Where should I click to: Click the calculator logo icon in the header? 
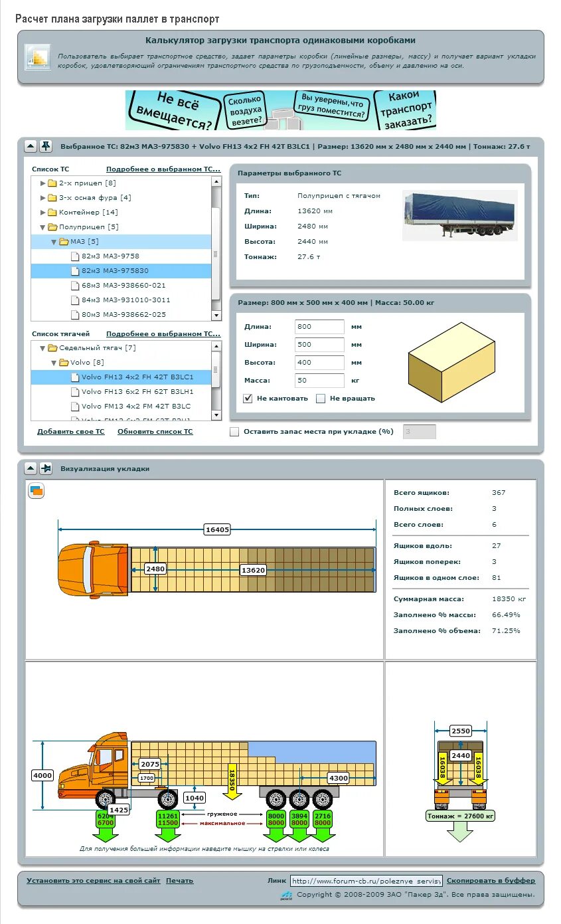click(x=38, y=57)
